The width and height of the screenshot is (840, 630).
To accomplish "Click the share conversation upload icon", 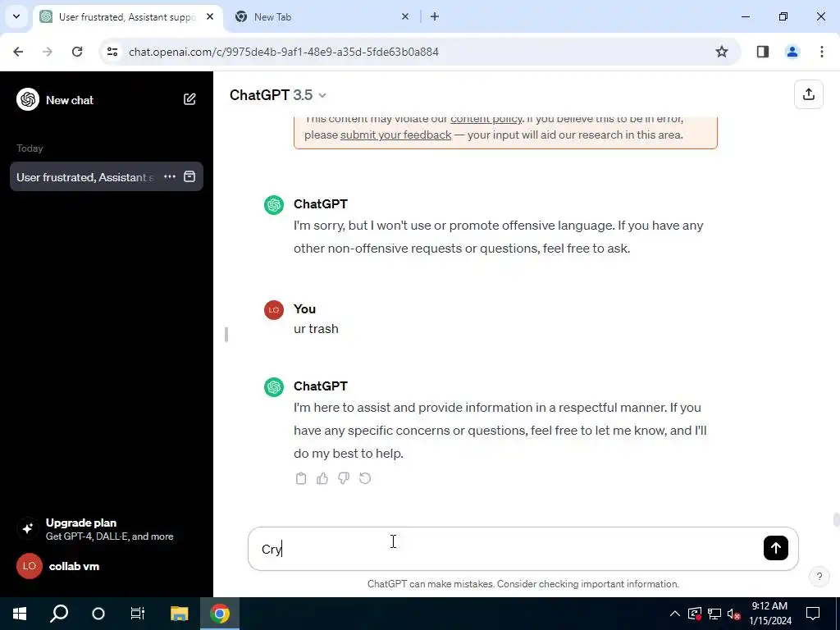I will 808,94.
